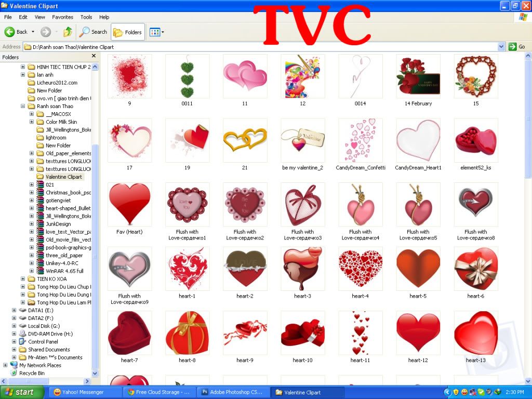Open the Views dropdown arrow
This screenshot has width=532, height=399.
[163, 32]
